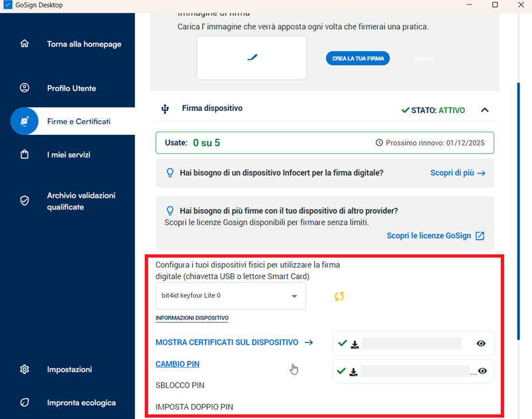
Task: Click the Archivio validazioni shield icon
Action: click(25, 201)
